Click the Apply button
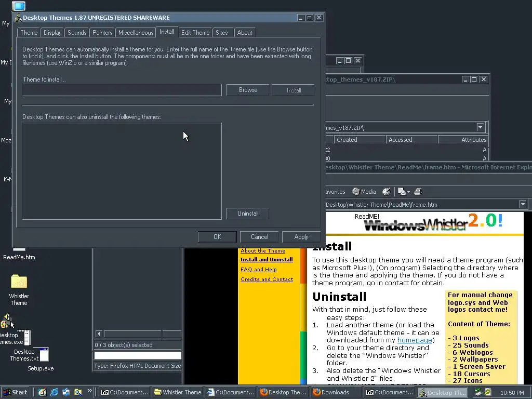Screen dimensions: 532x399 click(301, 237)
